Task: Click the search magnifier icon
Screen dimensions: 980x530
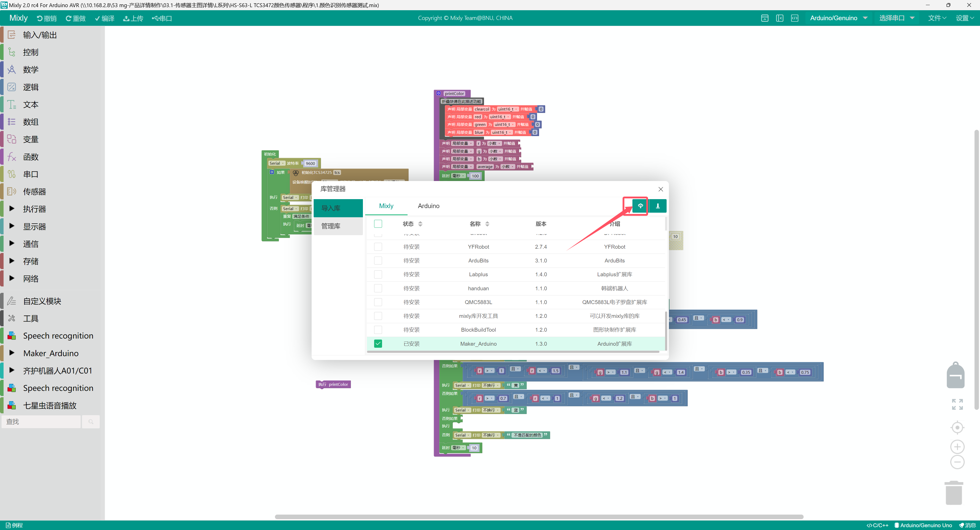Action: [91, 421]
